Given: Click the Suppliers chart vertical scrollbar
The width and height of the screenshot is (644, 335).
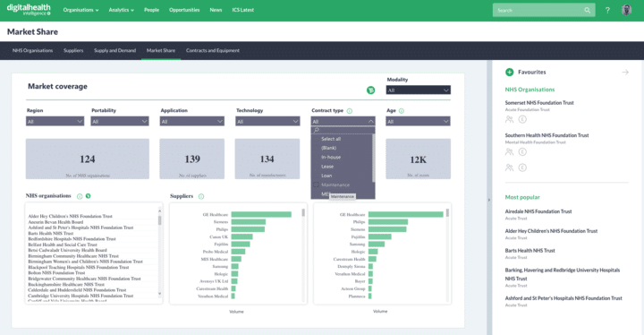Looking at the screenshot, I should click(x=303, y=212).
